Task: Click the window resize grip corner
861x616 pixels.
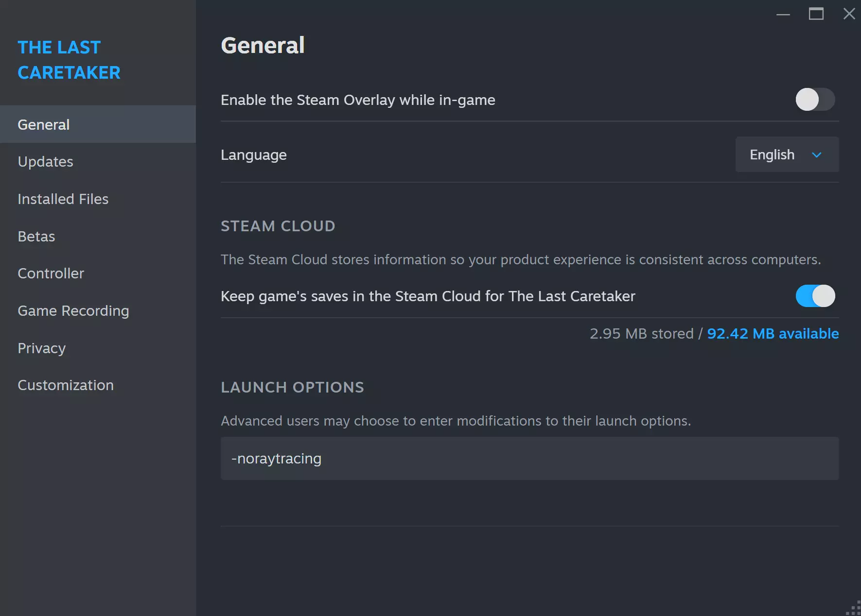Action: click(854, 609)
